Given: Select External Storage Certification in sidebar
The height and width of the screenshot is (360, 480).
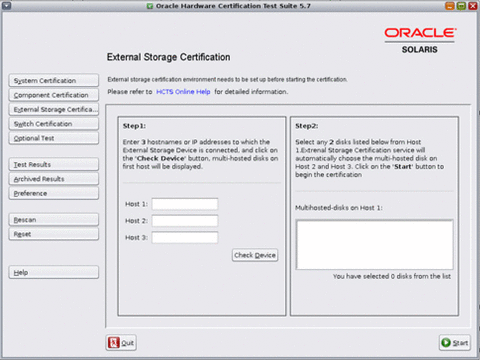Looking at the screenshot, I should (54, 109).
